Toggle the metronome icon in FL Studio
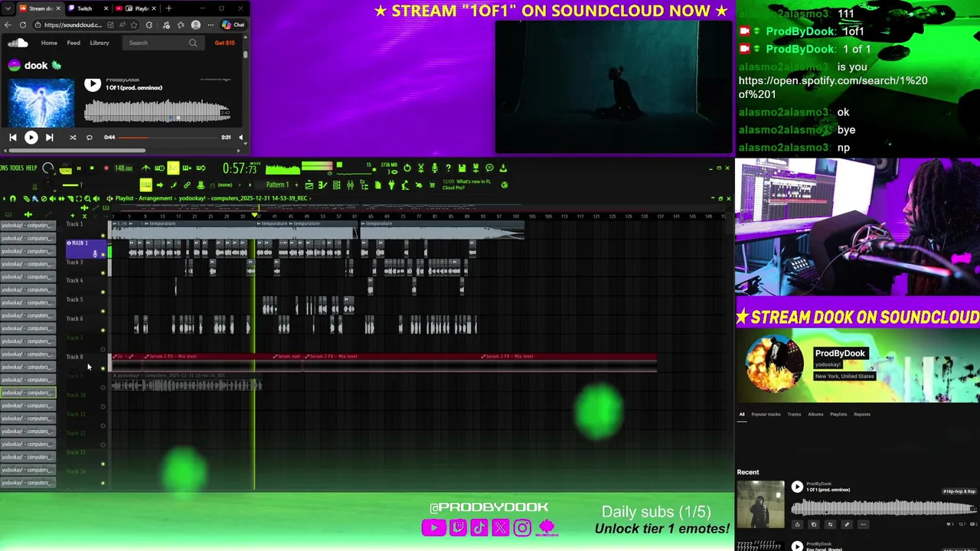Viewport: 980px width, 551px height. [145, 168]
